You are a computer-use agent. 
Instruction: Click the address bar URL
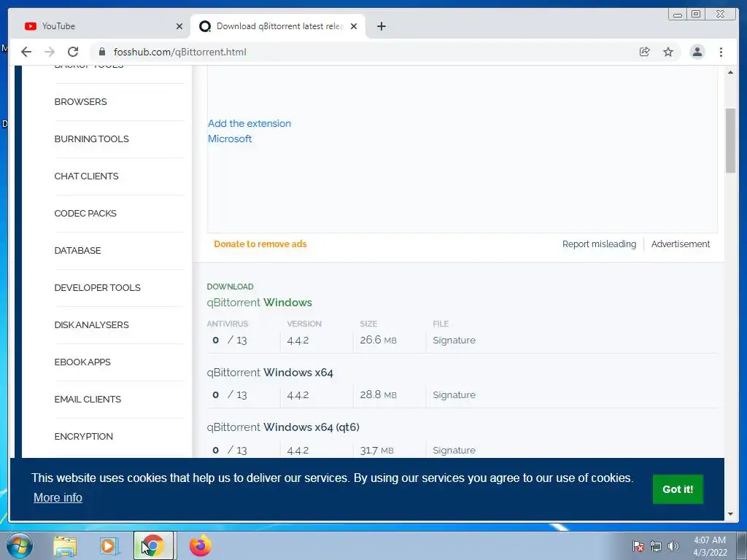pos(180,52)
